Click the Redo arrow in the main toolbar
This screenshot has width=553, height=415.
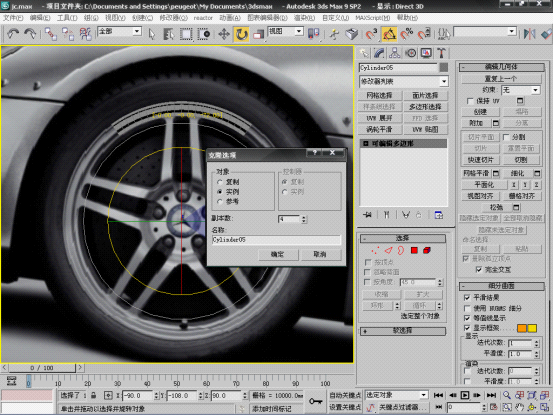30,34
